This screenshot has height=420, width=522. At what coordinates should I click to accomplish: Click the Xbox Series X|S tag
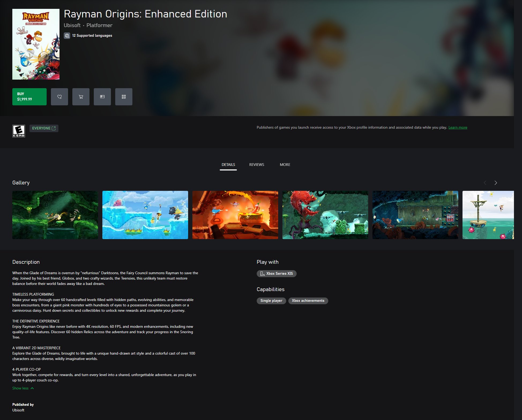[x=277, y=274]
